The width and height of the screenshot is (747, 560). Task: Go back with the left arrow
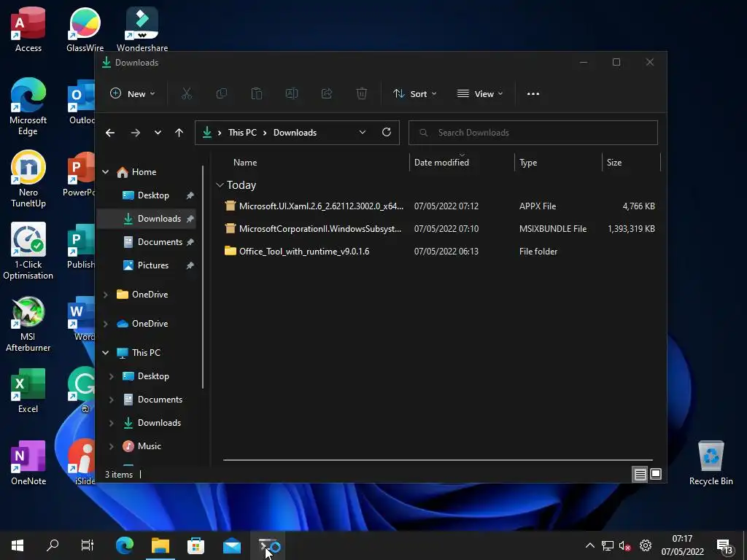click(110, 133)
